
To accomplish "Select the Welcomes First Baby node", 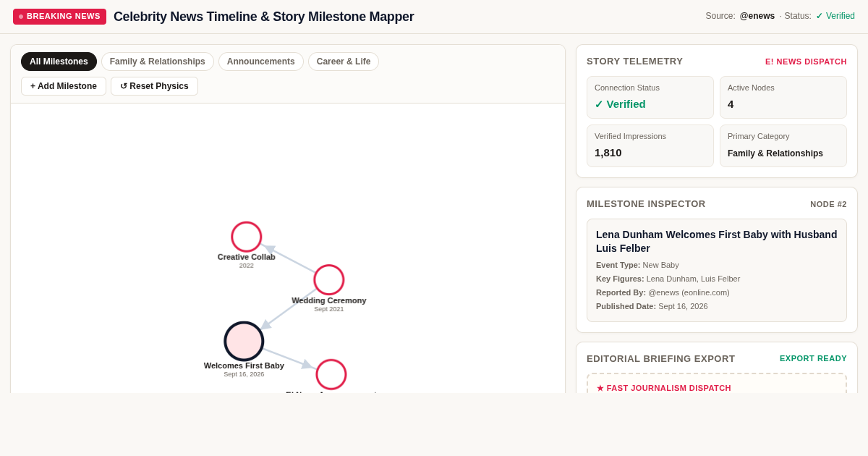I will 244,341.
